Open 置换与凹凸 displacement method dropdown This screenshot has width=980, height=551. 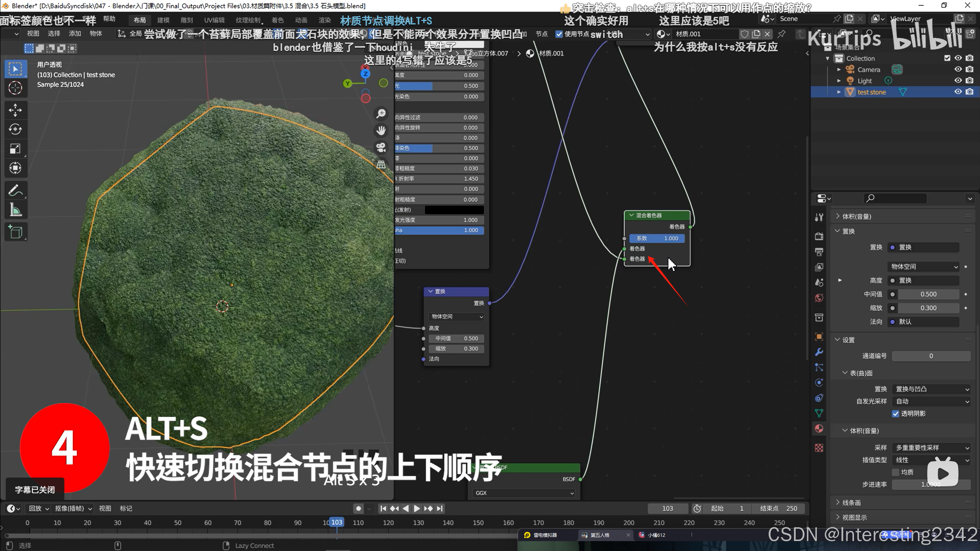(x=931, y=389)
